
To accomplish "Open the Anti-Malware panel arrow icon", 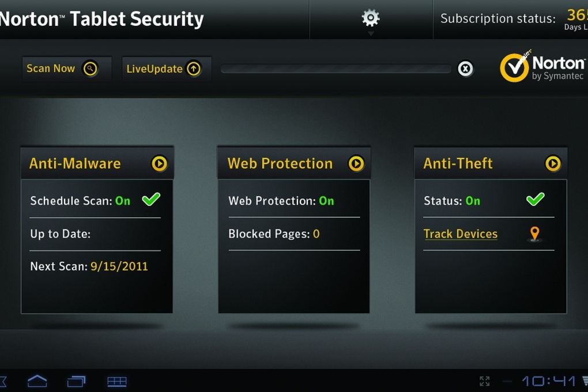I will pyautogui.click(x=159, y=164).
